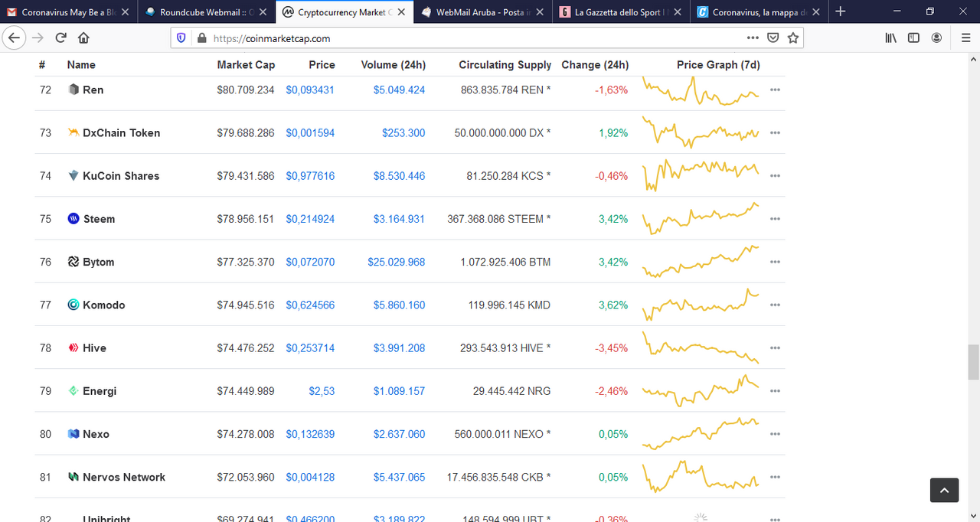The image size is (980, 522).
Task: Open the row options menu for Nexo
Action: click(x=775, y=433)
